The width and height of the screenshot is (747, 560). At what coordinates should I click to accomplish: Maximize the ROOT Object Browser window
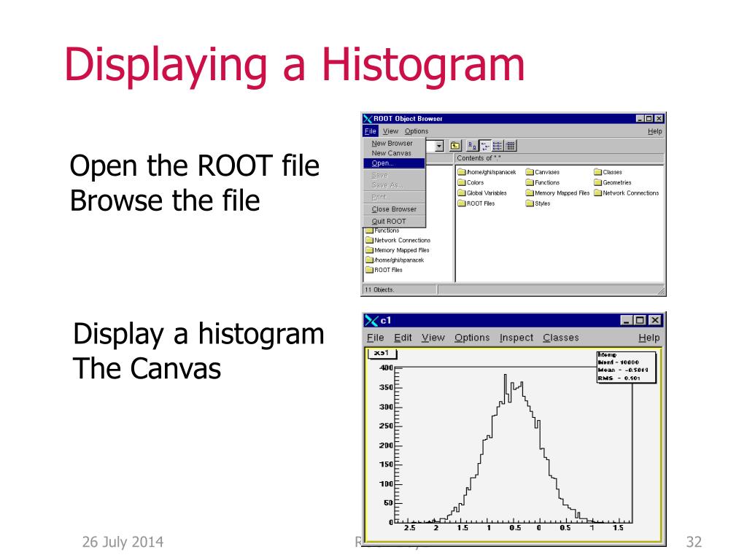[x=649, y=119]
